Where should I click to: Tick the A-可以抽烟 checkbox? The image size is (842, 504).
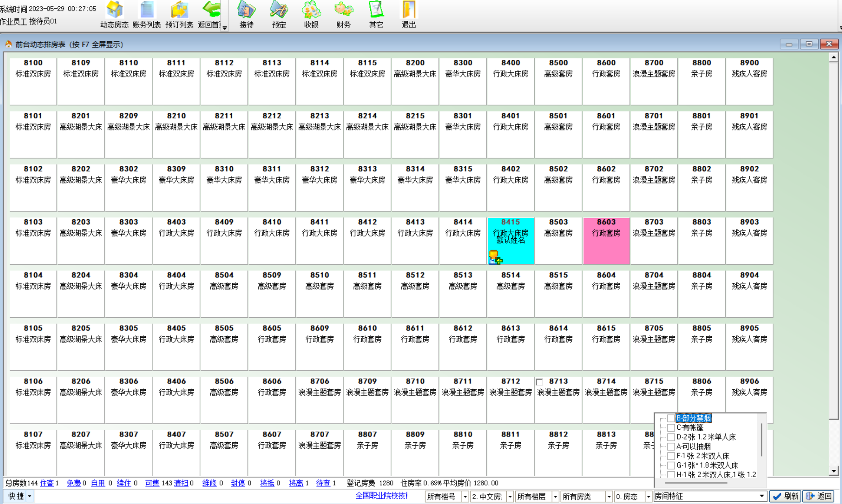pos(671,447)
